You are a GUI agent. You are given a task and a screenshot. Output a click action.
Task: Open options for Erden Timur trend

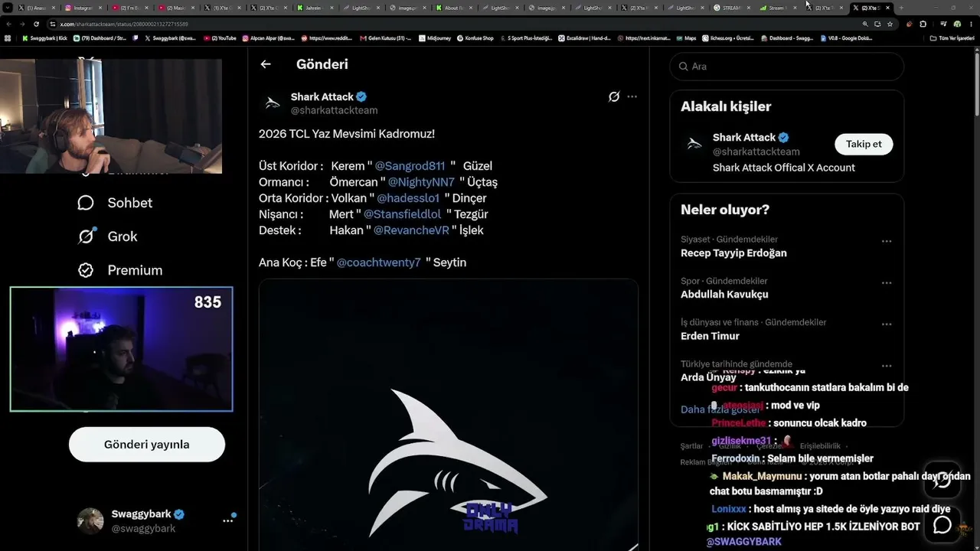pyautogui.click(x=887, y=324)
